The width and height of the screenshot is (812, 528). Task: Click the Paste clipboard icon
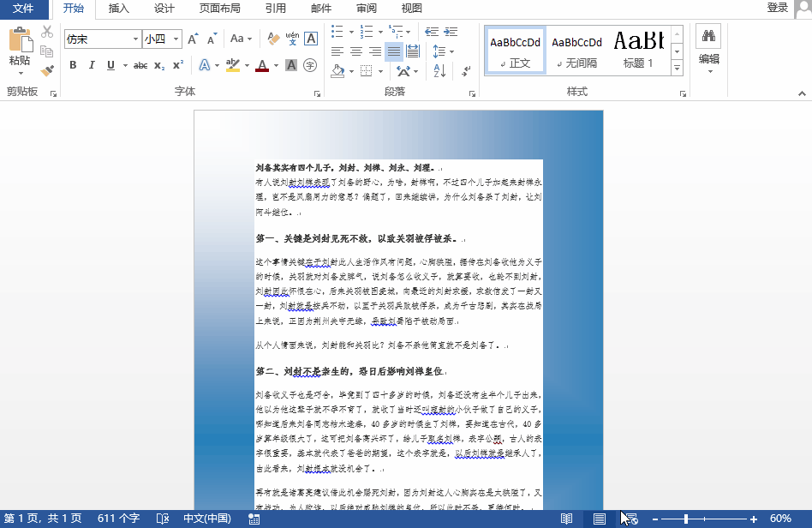point(21,39)
